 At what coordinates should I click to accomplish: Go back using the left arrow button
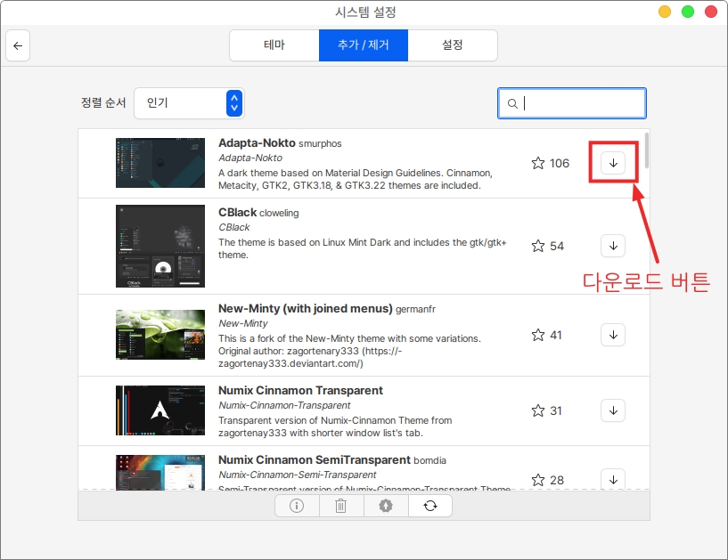[x=18, y=45]
